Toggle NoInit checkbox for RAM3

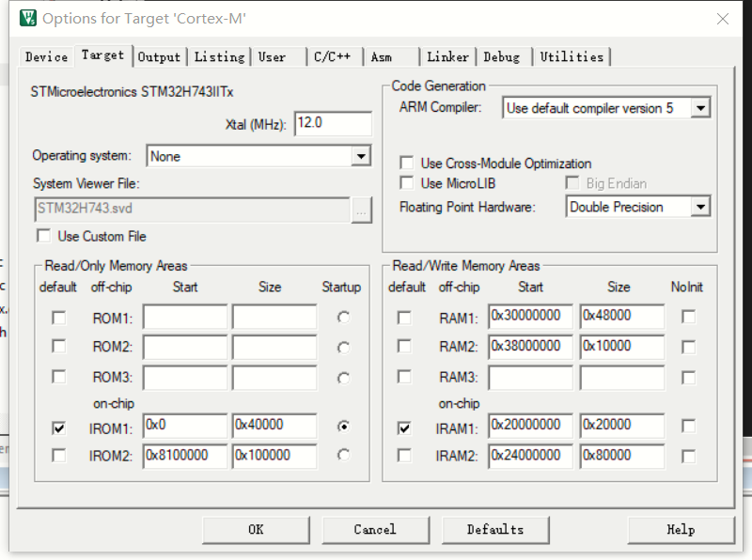tap(688, 378)
